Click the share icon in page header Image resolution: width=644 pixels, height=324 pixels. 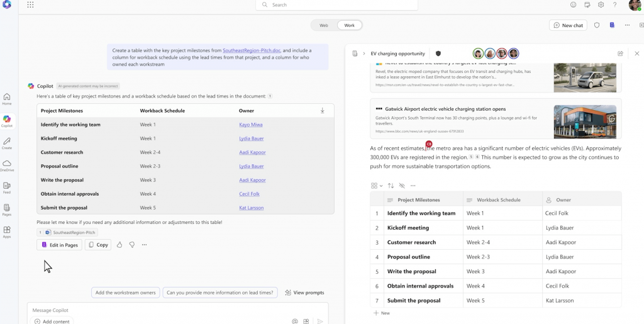point(621,53)
